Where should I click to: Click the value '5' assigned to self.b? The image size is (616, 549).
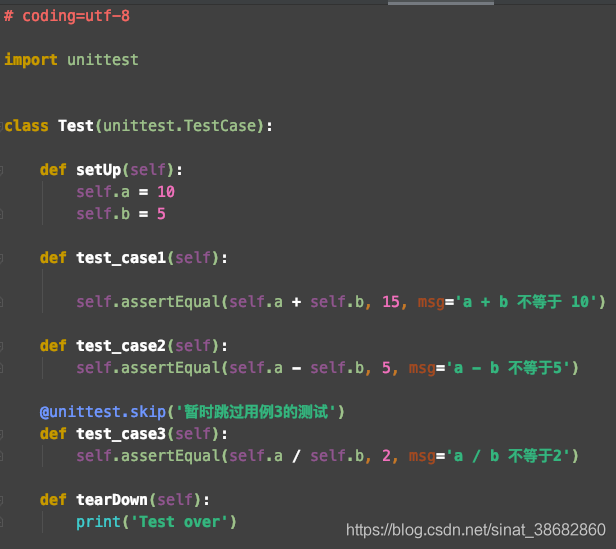point(161,214)
